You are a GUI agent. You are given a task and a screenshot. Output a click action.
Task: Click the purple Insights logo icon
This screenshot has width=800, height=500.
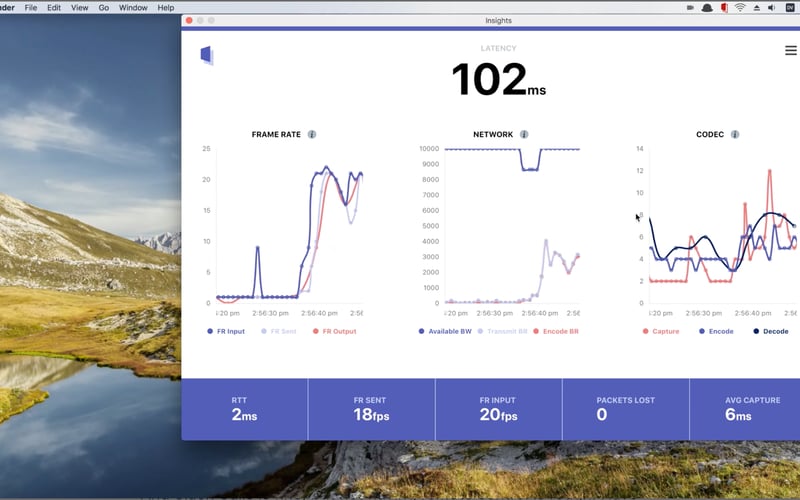[207, 55]
